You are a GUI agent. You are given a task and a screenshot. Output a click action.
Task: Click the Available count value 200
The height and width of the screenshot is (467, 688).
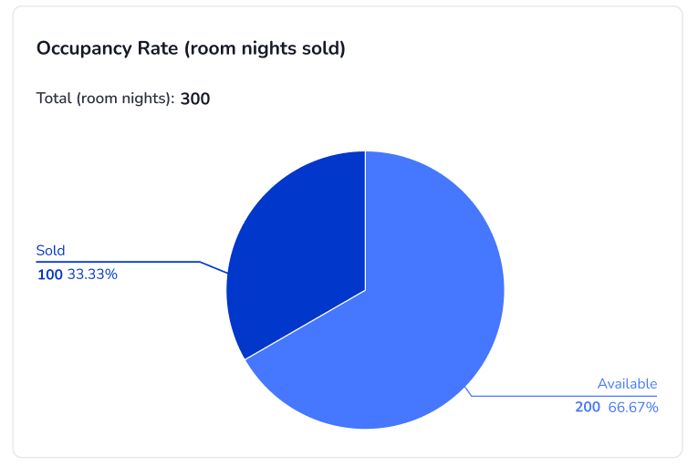click(587, 407)
